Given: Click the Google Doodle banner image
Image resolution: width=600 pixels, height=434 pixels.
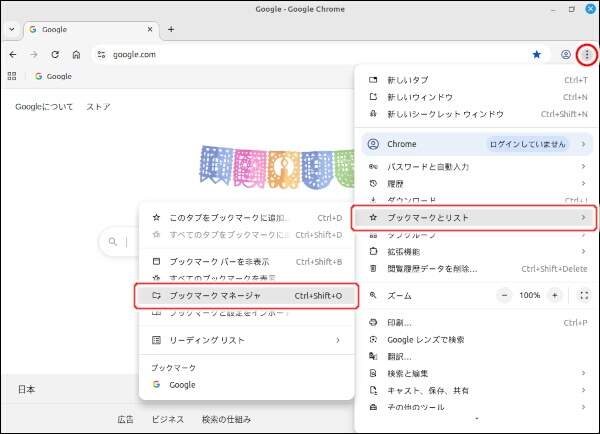Looking at the screenshot, I should 277,167.
